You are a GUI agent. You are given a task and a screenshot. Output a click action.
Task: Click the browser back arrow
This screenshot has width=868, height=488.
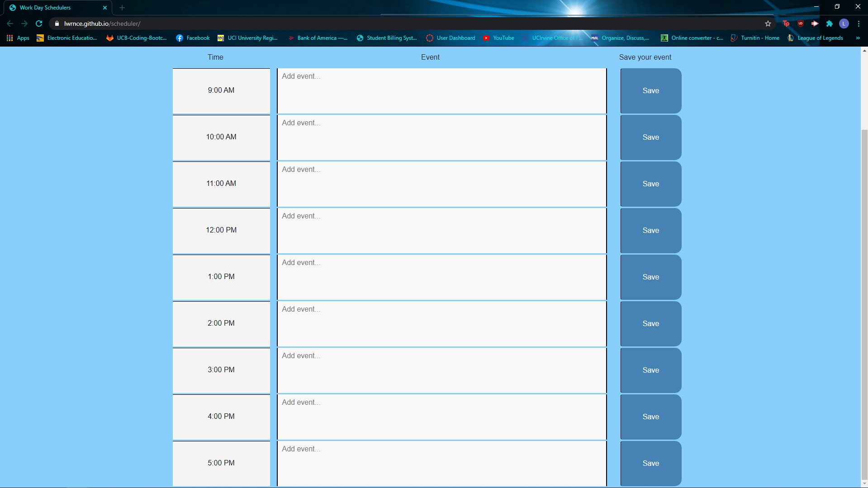coord(10,24)
